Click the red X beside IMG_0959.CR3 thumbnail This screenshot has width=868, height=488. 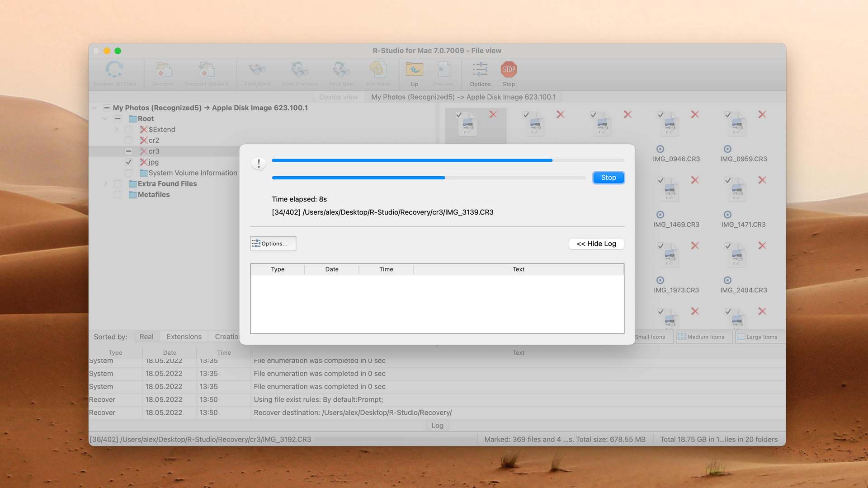[762, 115]
